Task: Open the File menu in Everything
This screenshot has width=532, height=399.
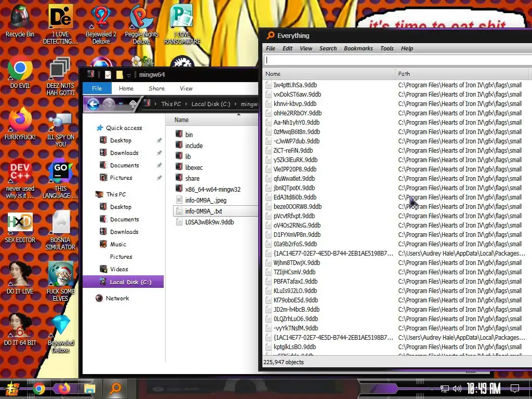Action: point(270,48)
